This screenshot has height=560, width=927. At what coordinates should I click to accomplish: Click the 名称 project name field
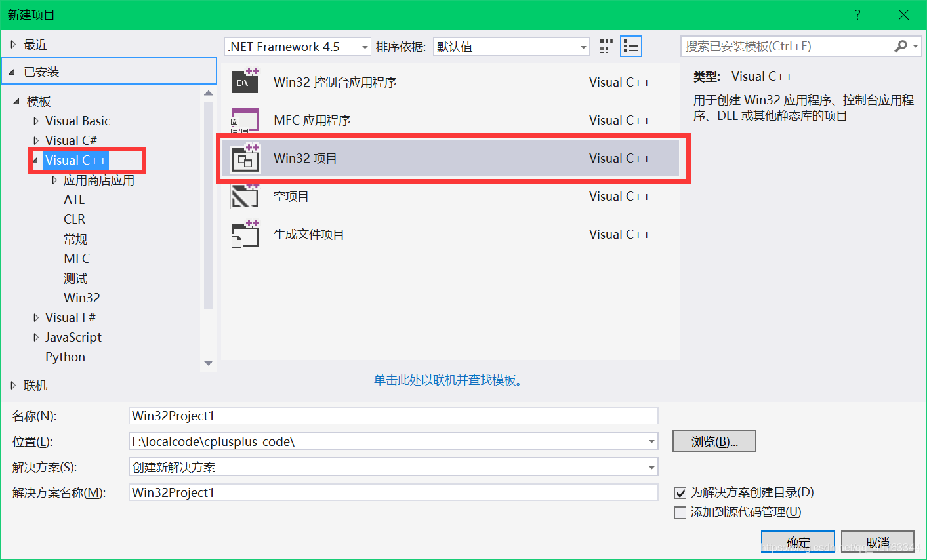[x=394, y=416]
